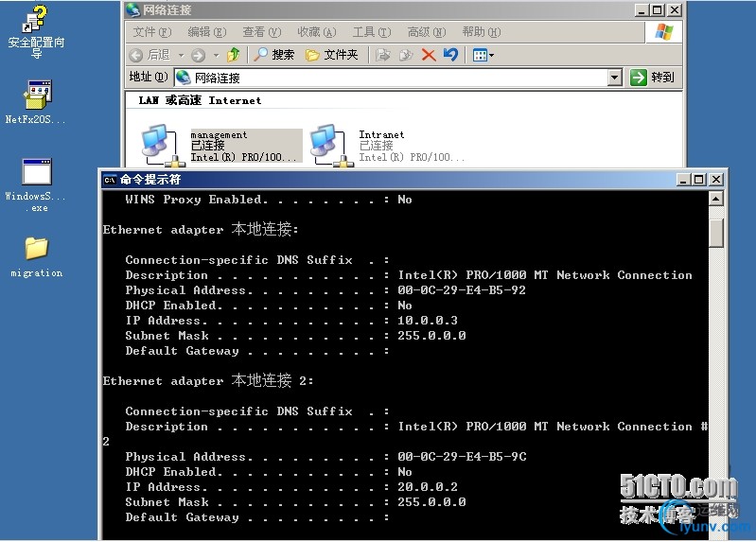This screenshot has height=542, width=756.
Task: Click the blue Undo arrow icon
Action: 450,55
